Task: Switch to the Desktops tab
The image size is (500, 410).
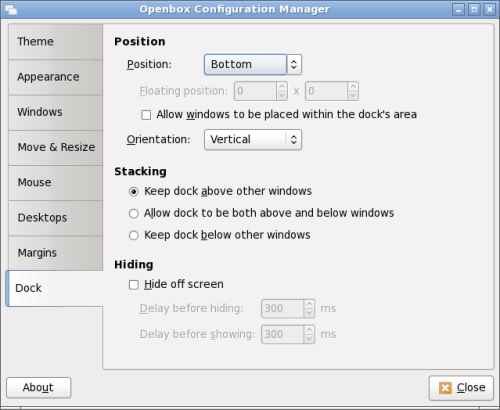Action: pyautogui.click(x=55, y=218)
